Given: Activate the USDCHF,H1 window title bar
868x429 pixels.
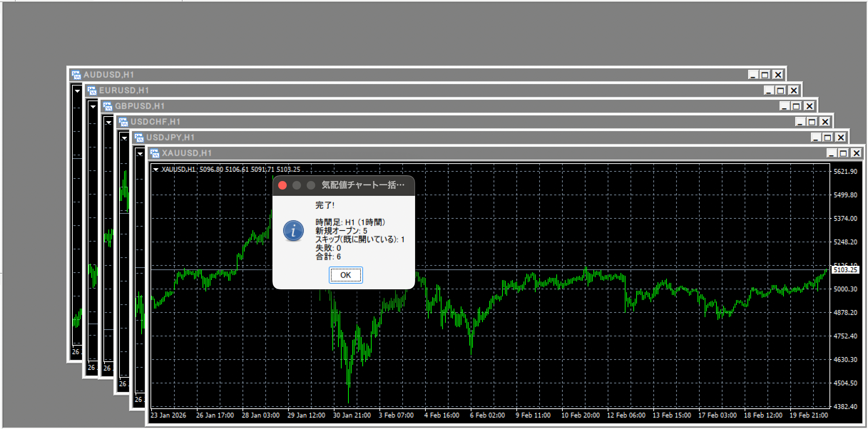Looking at the screenshot, I should [x=428, y=122].
